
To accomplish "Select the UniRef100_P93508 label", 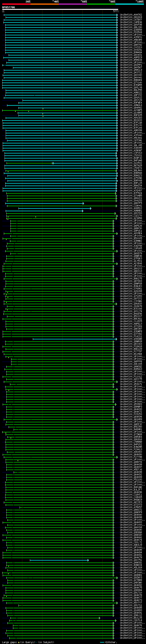I will [131, 32].
